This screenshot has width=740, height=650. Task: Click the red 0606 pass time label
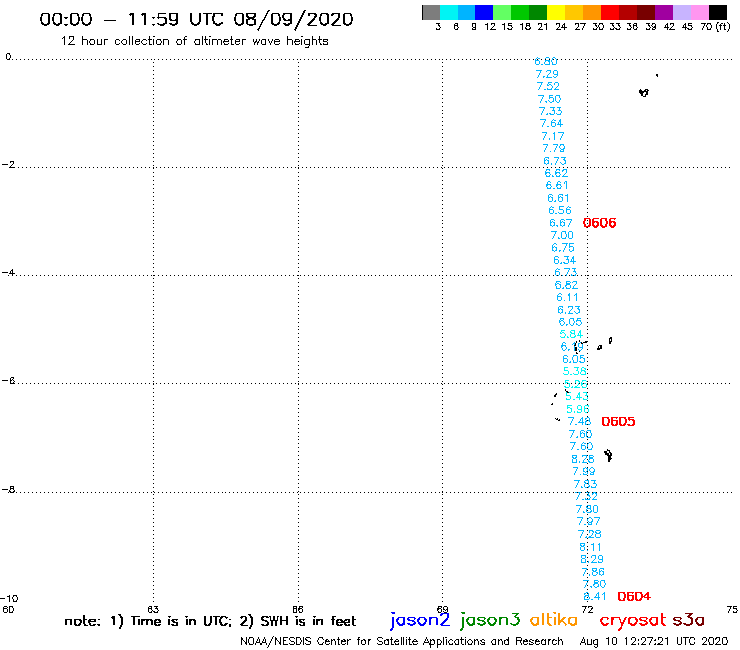point(599,223)
